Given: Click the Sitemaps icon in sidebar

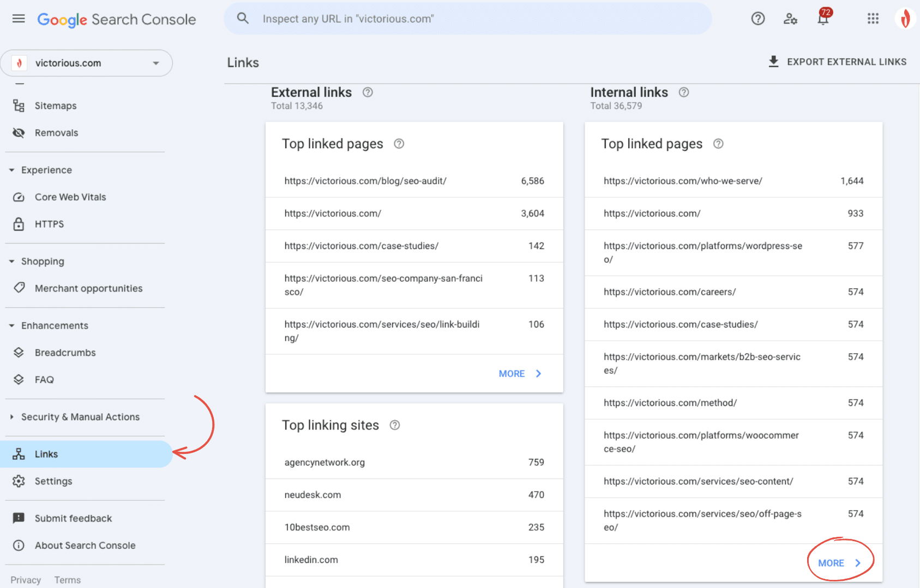Looking at the screenshot, I should (x=19, y=106).
